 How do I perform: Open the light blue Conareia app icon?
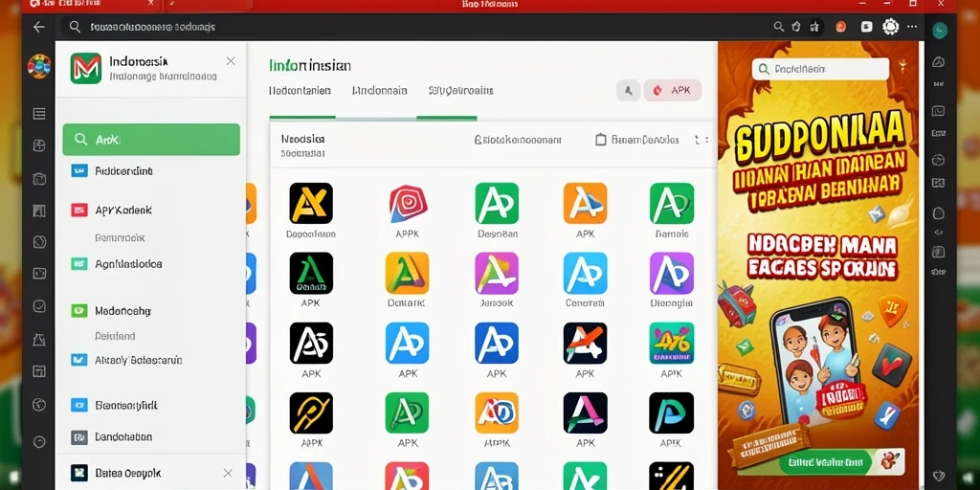click(585, 273)
